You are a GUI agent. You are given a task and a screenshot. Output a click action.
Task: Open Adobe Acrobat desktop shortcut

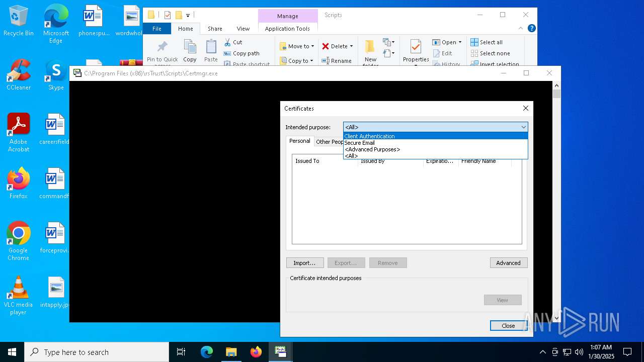click(19, 132)
